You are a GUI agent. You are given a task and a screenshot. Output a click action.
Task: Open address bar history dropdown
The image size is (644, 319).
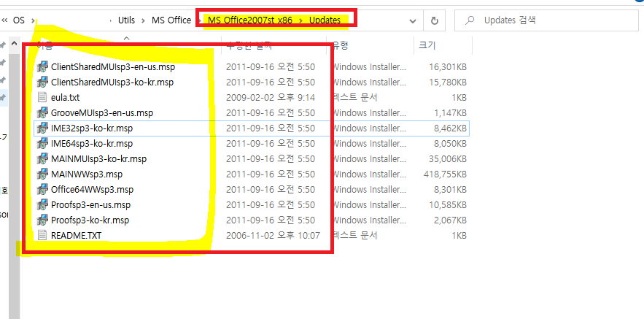coord(414,21)
